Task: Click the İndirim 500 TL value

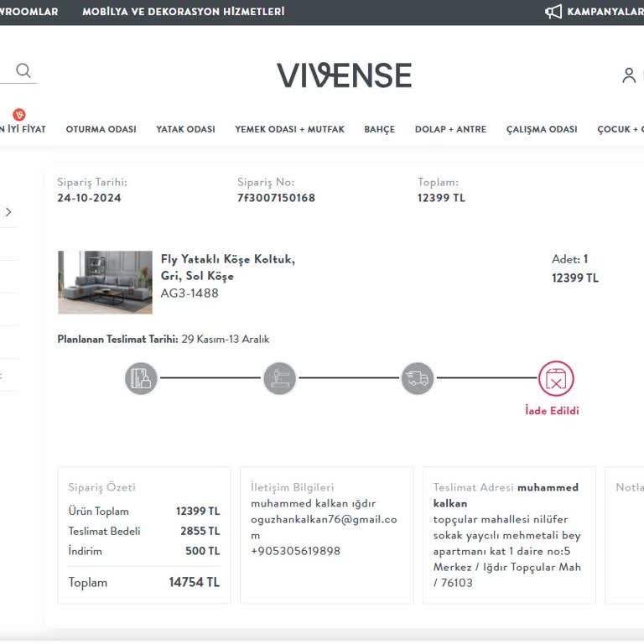Action: (x=203, y=551)
